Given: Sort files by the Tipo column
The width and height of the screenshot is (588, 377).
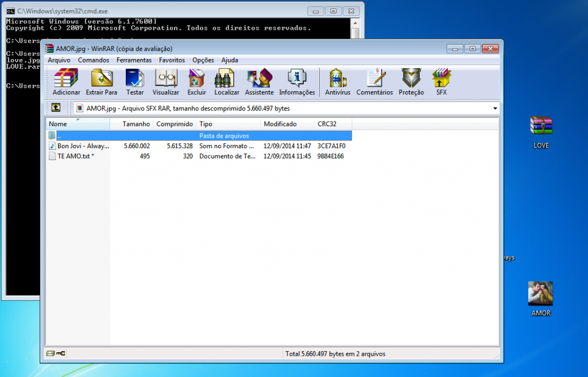Looking at the screenshot, I should 229,124.
